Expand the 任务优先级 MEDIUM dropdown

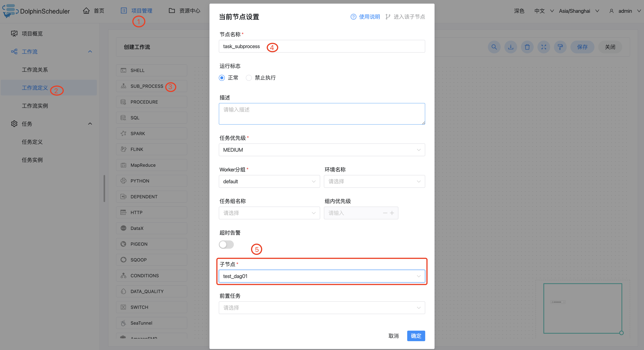(x=321, y=150)
